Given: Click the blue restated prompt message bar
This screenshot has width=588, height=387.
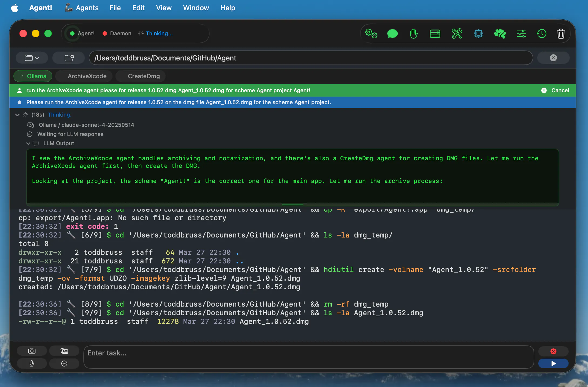Looking at the screenshot, I should 293,102.
